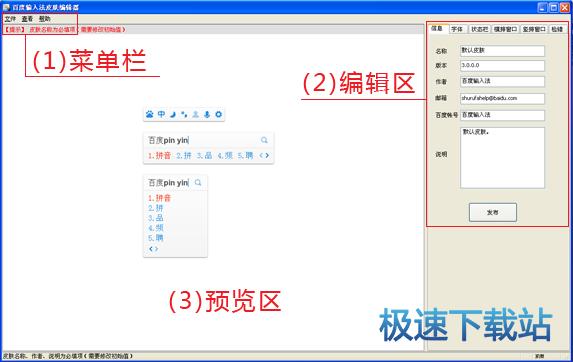Click the punctuation mode icon in status bar preview
Image resolution: width=573 pixels, height=362 pixels.
point(184,114)
